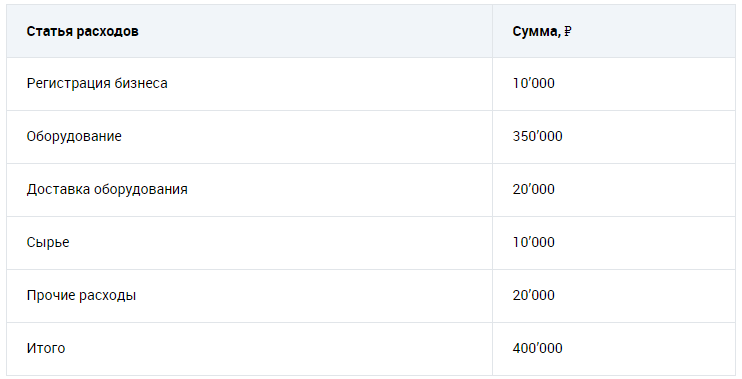Image resolution: width=742 pixels, height=379 pixels.
Task: Select the 'Регистрация бизнеса' cell
Action: (x=249, y=84)
